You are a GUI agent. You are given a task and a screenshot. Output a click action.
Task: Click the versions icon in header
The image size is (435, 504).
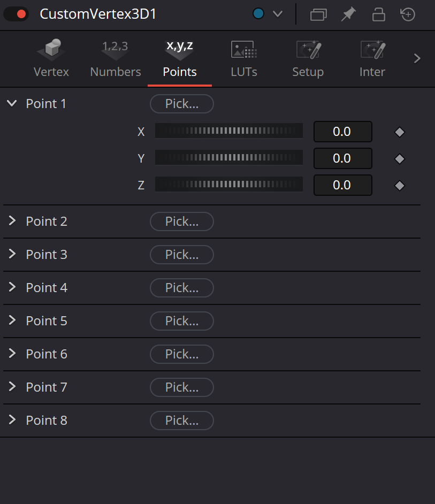pos(318,14)
